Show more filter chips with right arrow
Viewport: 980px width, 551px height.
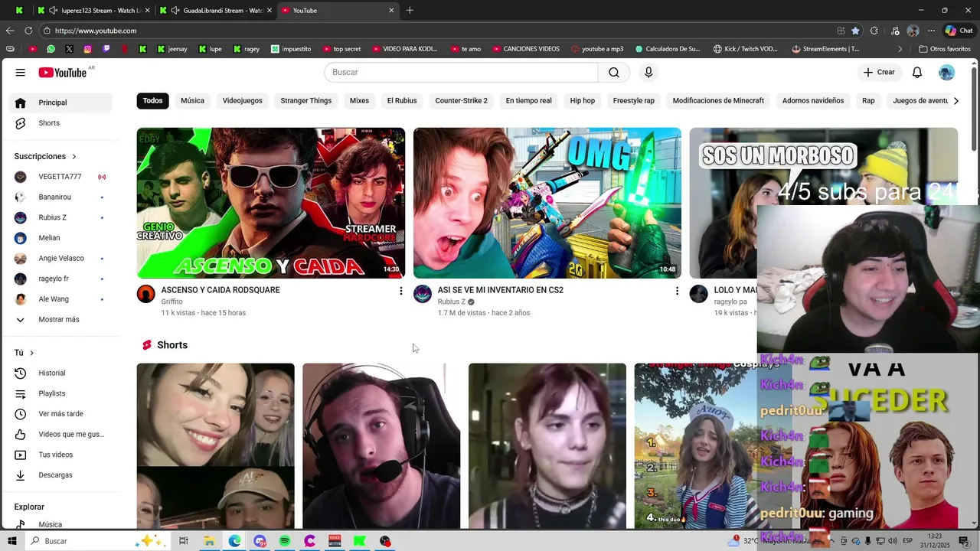[955, 100]
